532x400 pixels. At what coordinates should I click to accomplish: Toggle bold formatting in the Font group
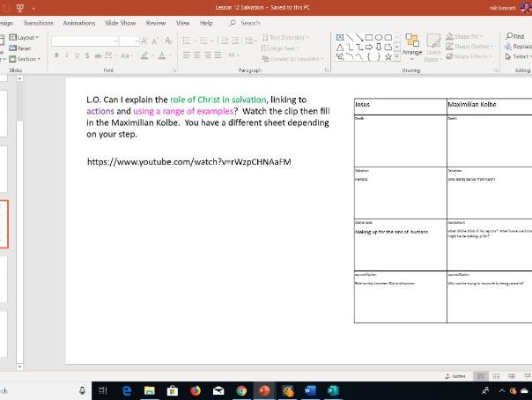point(55,55)
